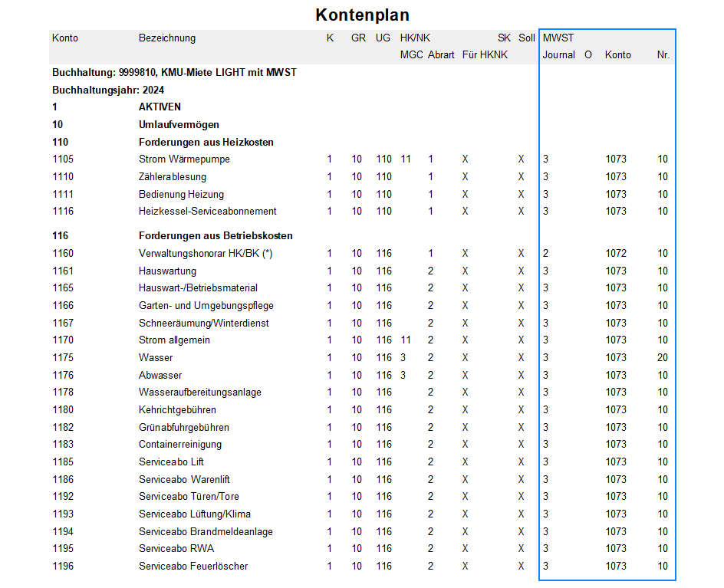Select Serviceabo RWA
The image size is (724, 588).
click(x=176, y=549)
